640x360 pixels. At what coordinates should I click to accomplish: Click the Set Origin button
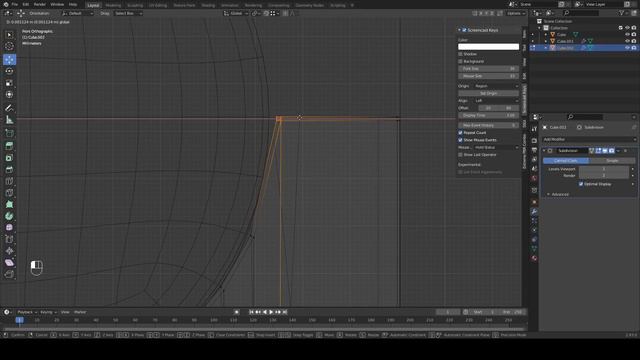[x=489, y=93]
